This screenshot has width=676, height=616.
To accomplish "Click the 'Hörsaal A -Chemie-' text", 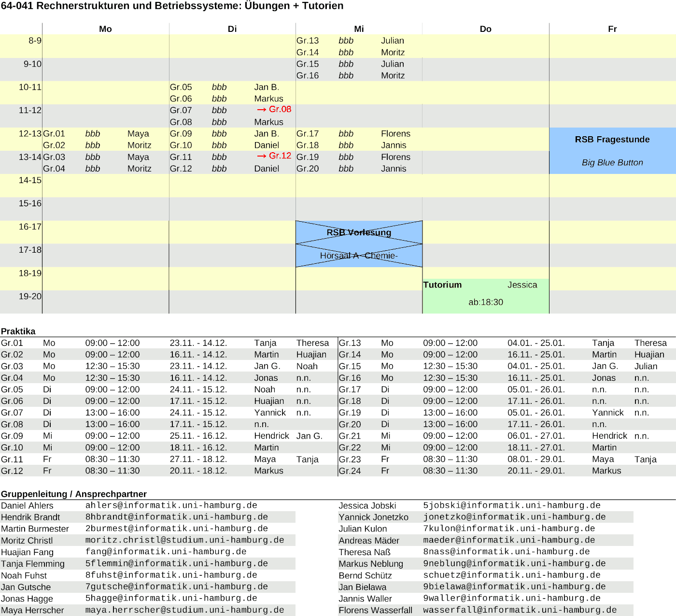I will click(359, 256).
